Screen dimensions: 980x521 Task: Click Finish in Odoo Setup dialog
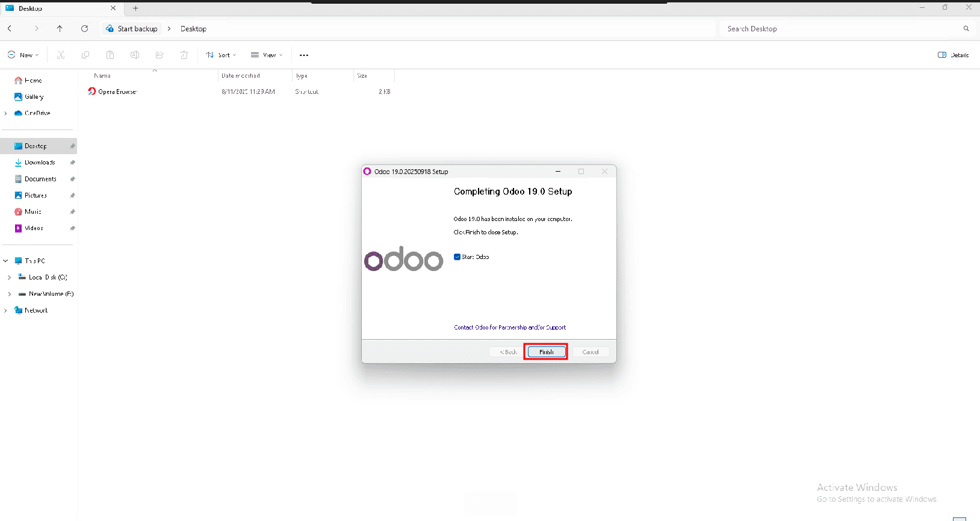point(547,352)
